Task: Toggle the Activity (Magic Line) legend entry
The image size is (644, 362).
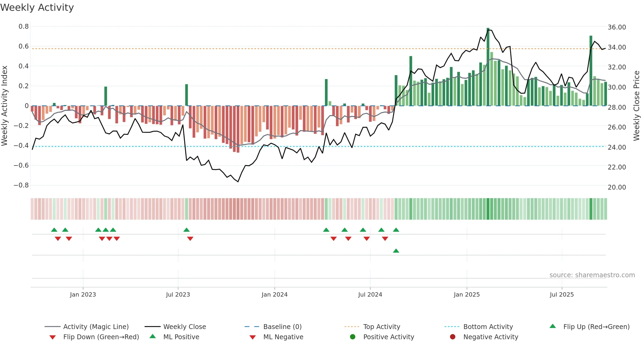Action: click(x=87, y=327)
